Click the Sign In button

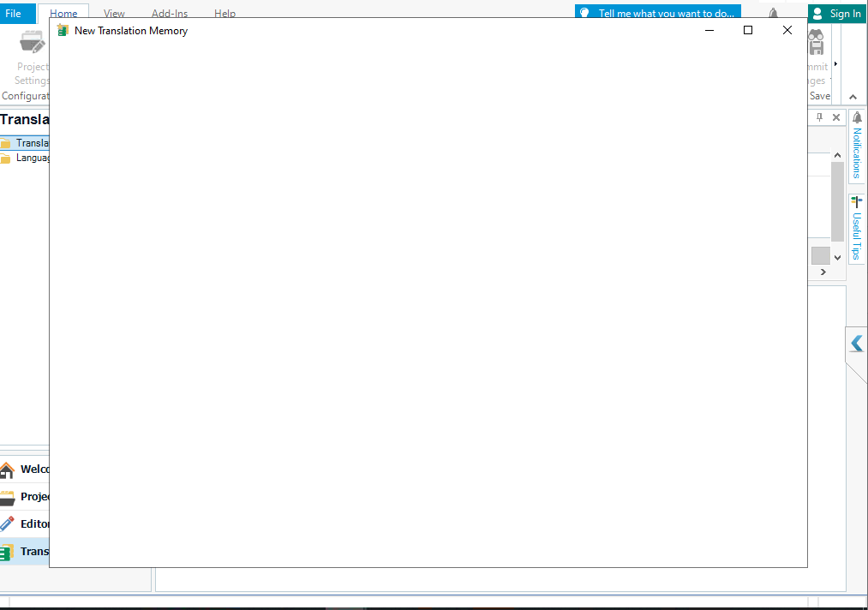pyautogui.click(x=837, y=14)
